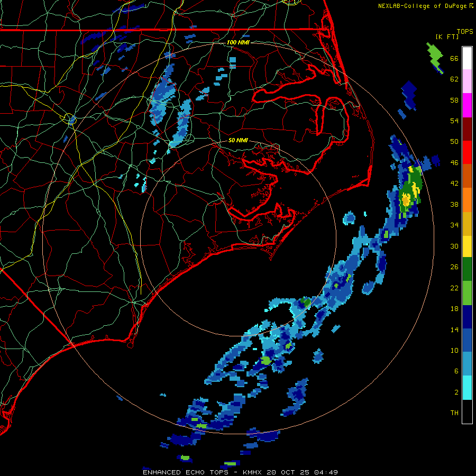Click the '100 NMI' range ring label

click(x=238, y=42)
